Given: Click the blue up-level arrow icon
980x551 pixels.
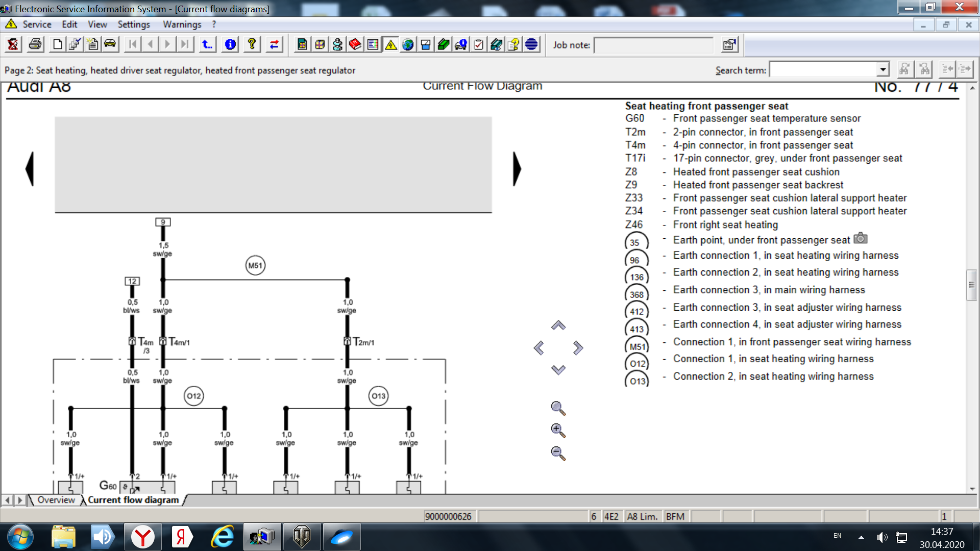Looking at the screenshot, I should point(207,45).
